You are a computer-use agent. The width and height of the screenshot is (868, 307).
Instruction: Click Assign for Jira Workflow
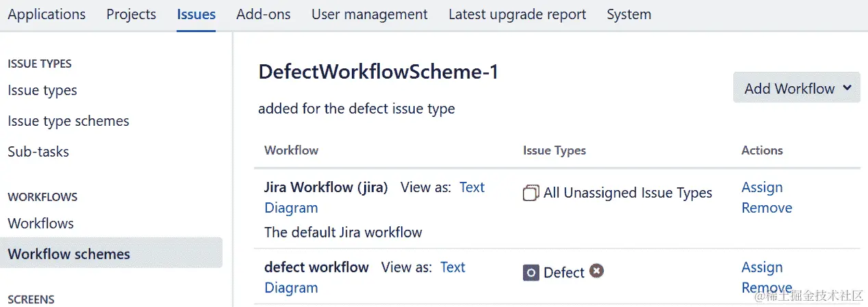pos(762,187)
